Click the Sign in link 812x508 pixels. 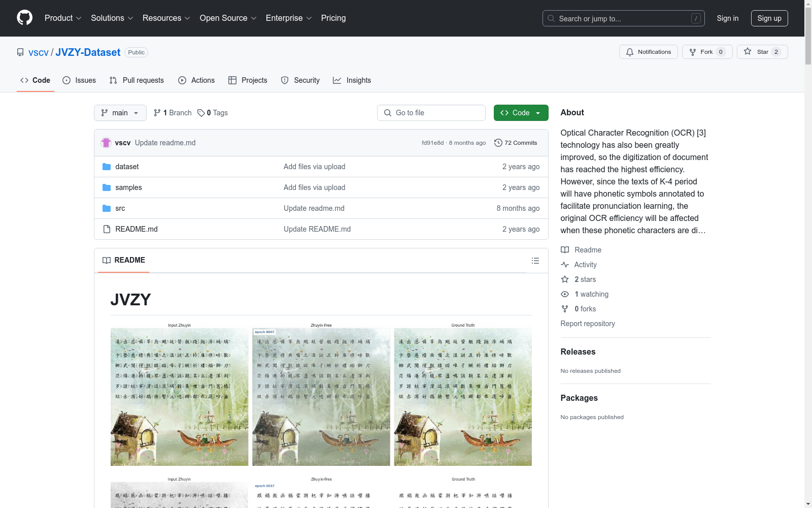click(x=728, y=18)
